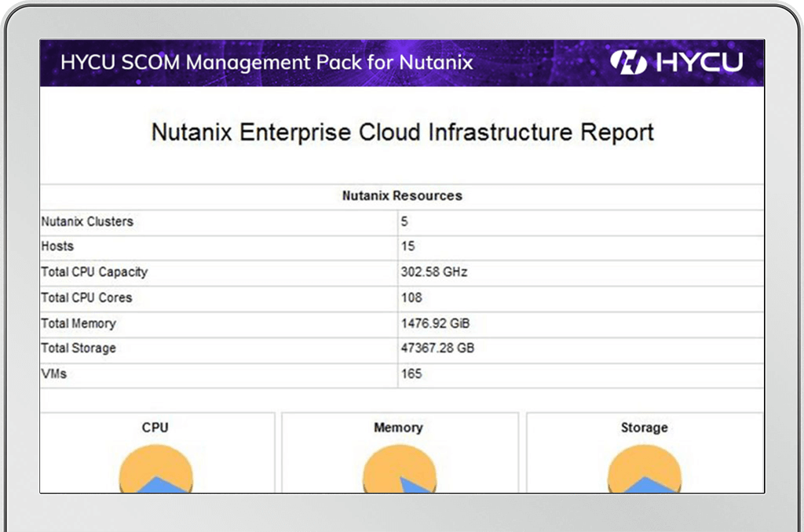This screenshot has width=804, height=532.
Task: Click the Total Memory label
Action: pos(79,323)
